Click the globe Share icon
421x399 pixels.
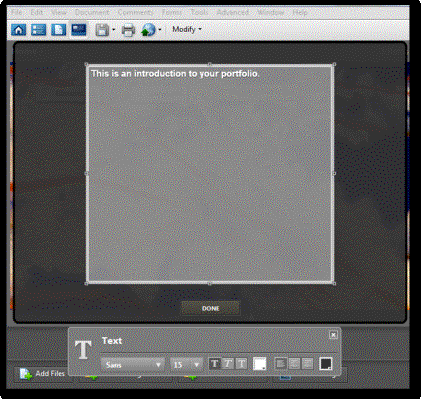coord(148,30)
